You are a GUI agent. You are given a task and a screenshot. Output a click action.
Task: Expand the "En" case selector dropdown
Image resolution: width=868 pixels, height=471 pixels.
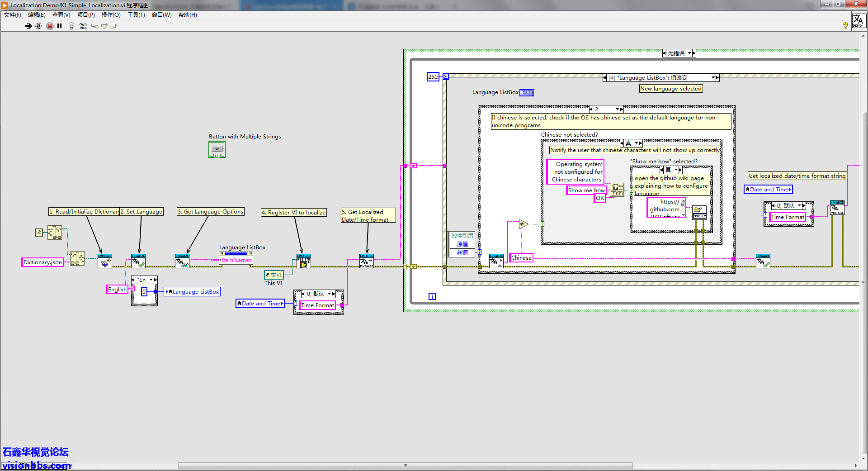click(151, 280)
